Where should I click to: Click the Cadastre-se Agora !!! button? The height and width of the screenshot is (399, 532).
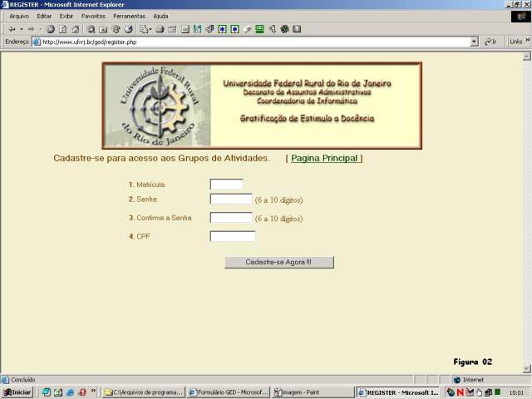point(279,263)
